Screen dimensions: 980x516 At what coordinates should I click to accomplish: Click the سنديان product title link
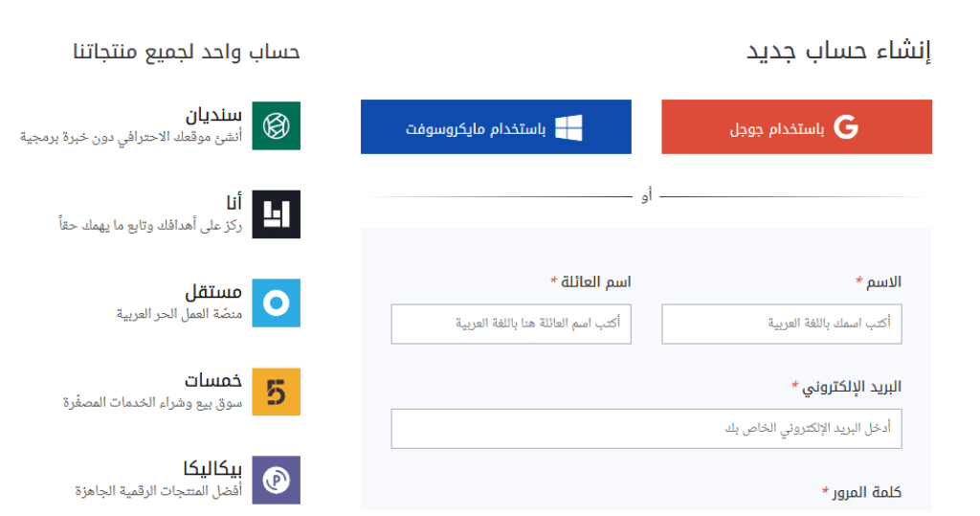pos(213,116)
